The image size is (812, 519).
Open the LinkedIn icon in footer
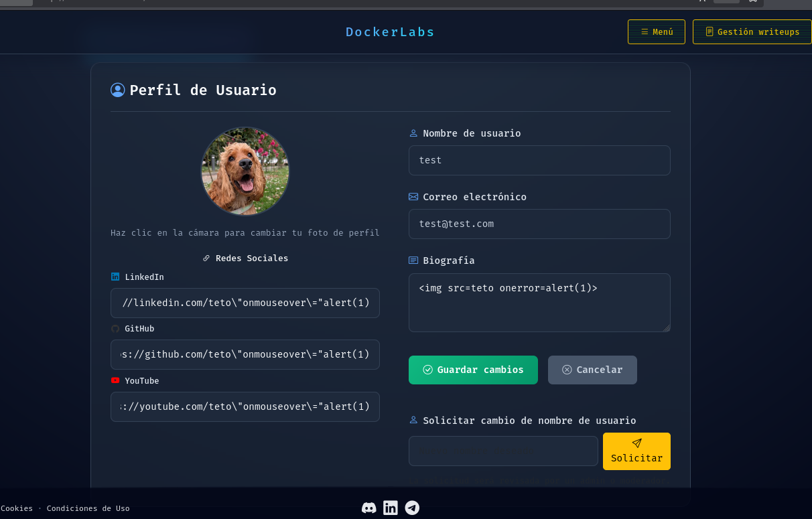391,508
